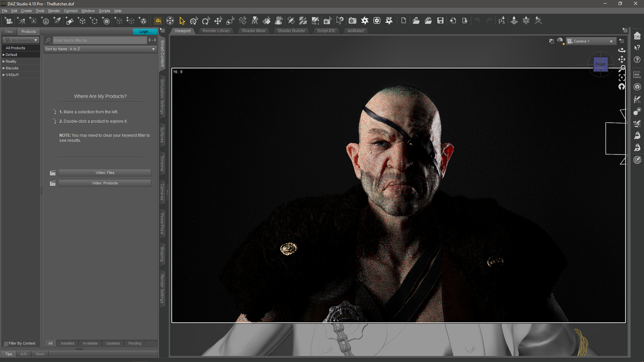Expand the Default category

coord(4,55)
